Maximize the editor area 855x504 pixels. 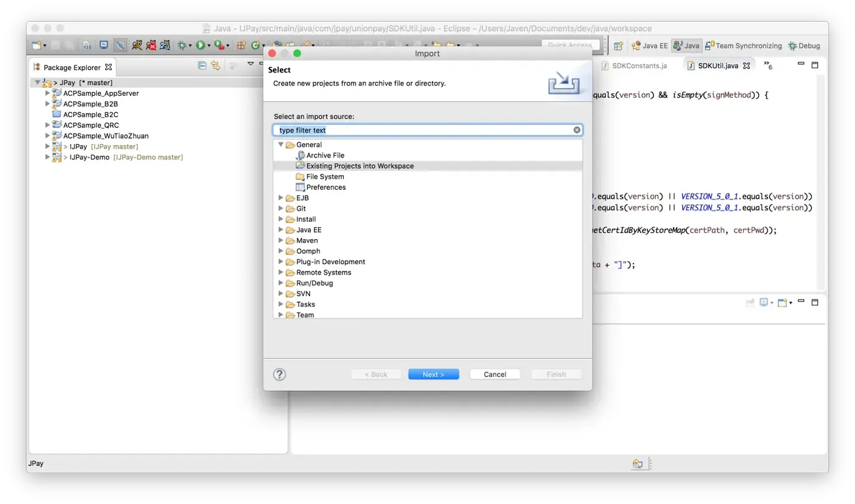tap(815, 64)
